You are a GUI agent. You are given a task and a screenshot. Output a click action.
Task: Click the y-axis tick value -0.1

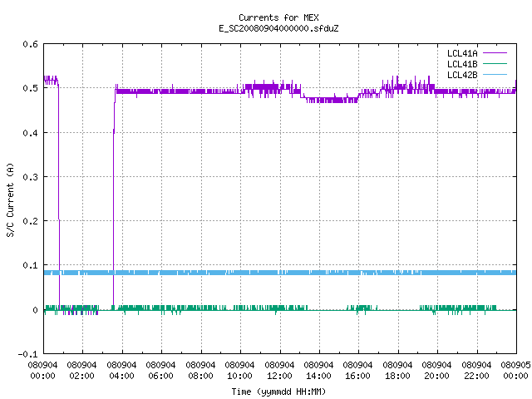pyautogui.click(x=27, y=354)
